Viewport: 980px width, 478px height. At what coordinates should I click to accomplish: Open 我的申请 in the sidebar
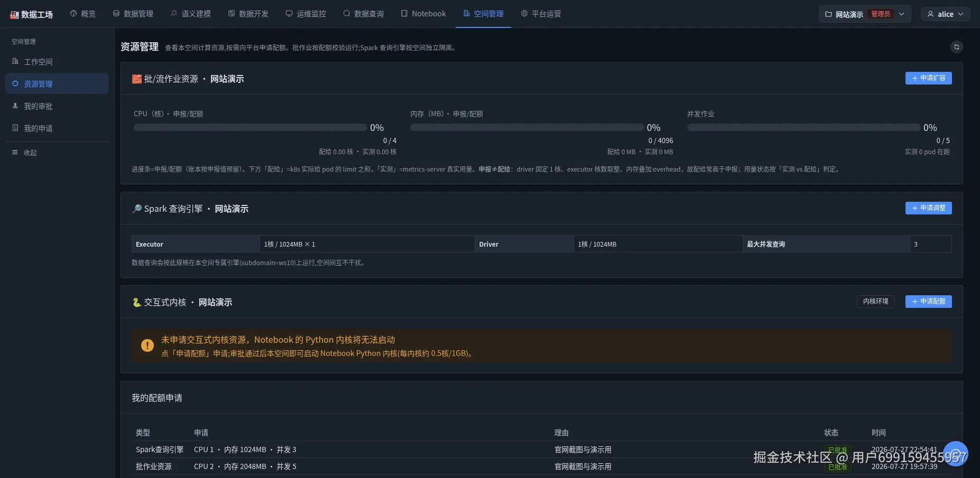[x=57, y=128]
